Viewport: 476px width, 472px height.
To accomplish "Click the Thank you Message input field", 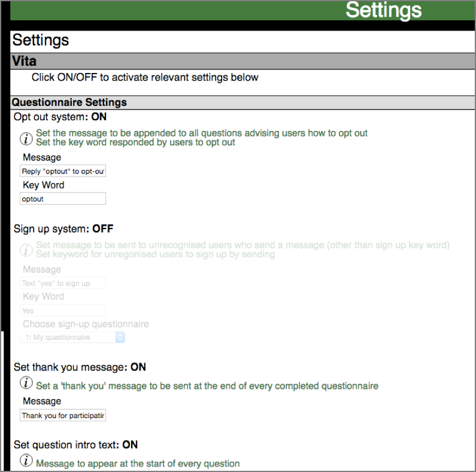I will 63,415.
